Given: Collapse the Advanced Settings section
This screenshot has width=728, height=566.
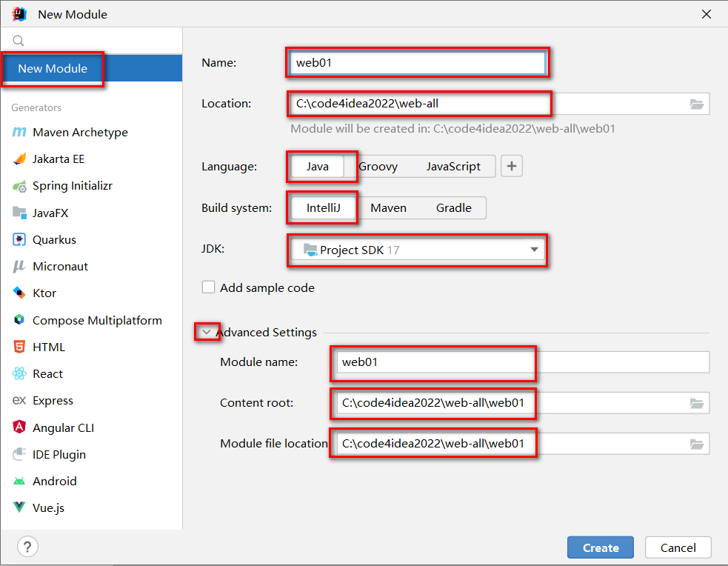Looking at the screenshot, I should (x=207, y=333).
